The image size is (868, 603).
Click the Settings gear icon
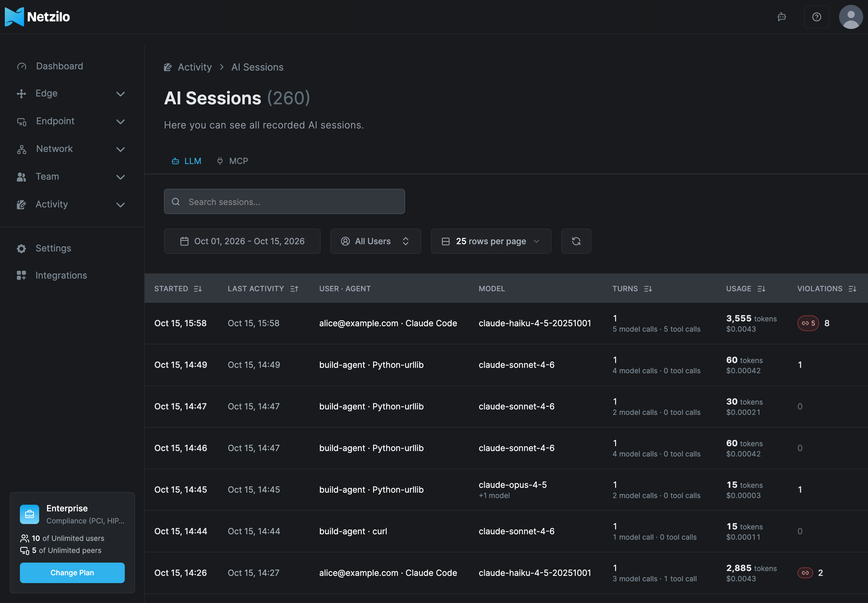click(x=21, y=248)
